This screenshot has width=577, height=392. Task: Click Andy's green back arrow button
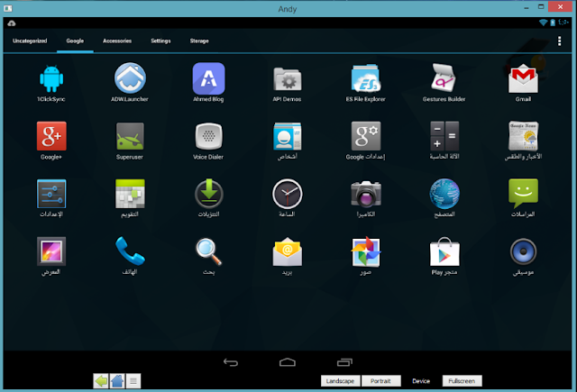pyautogui.click(x=101, y=381)
